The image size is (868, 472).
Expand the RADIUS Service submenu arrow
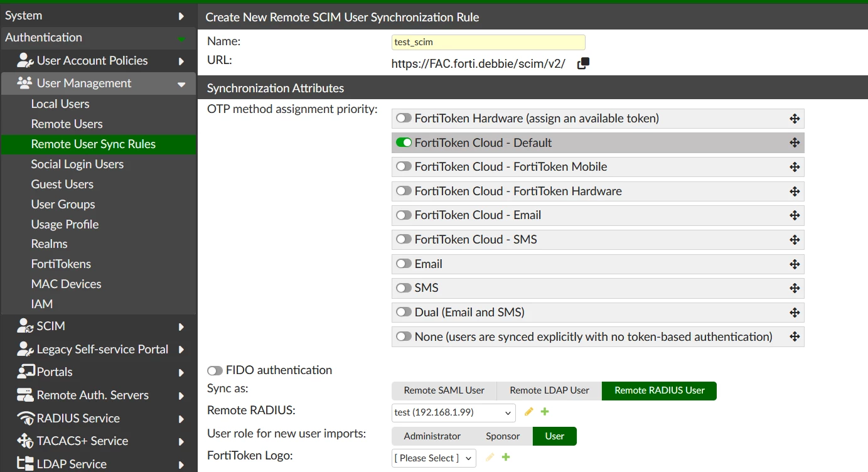coord(181,419)
